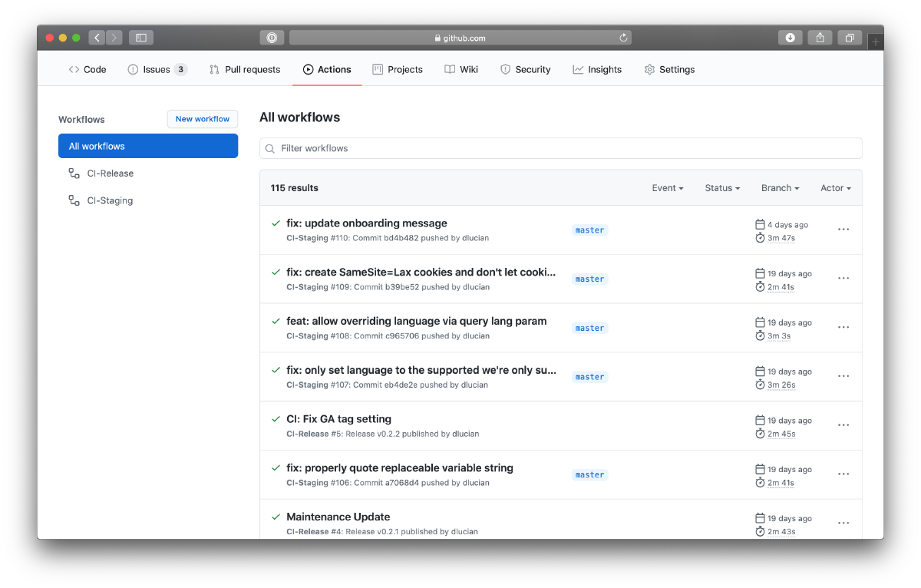The height and width of the screenshot is (588, 921).
Task: Open the Actor filter dropdown
Action: 835,187
